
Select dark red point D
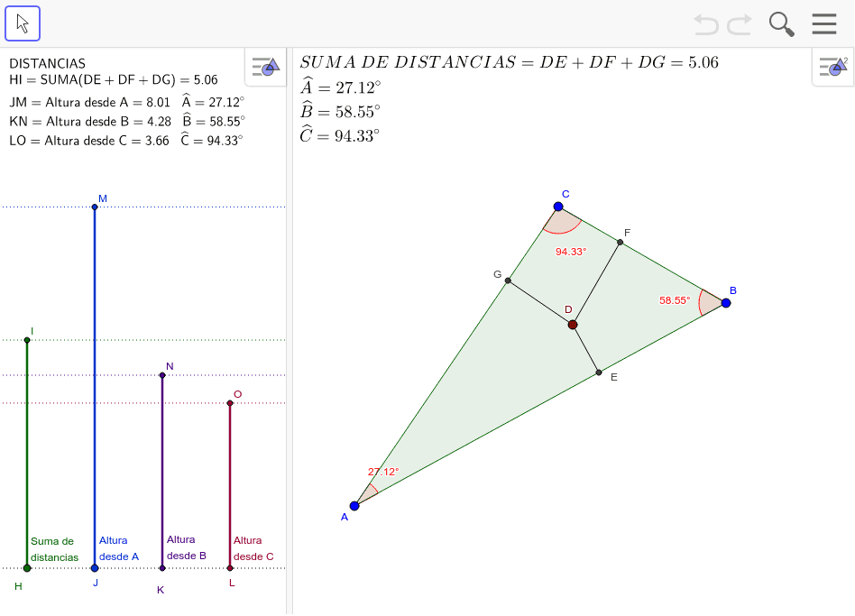pyautogui.click(x=573, y=325)
